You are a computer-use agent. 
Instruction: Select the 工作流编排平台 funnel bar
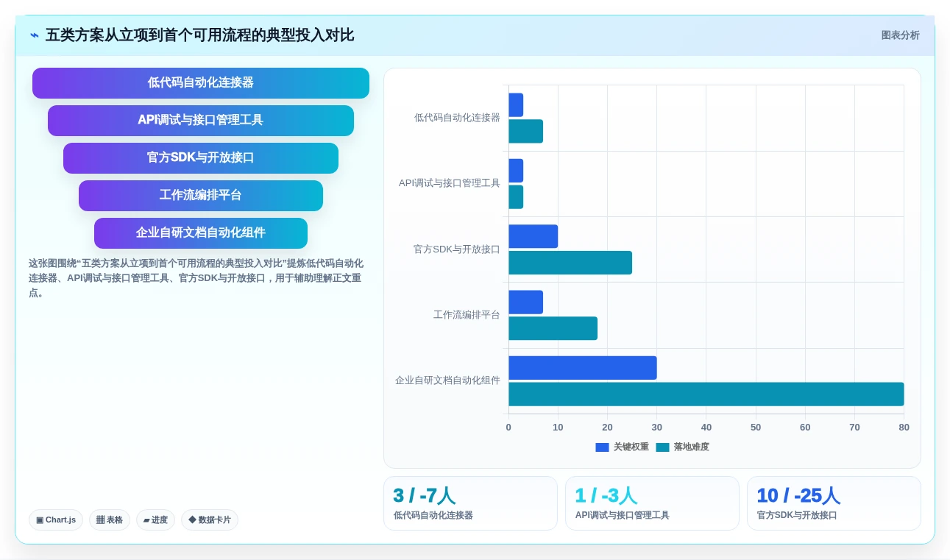click(x=201, y=196)
